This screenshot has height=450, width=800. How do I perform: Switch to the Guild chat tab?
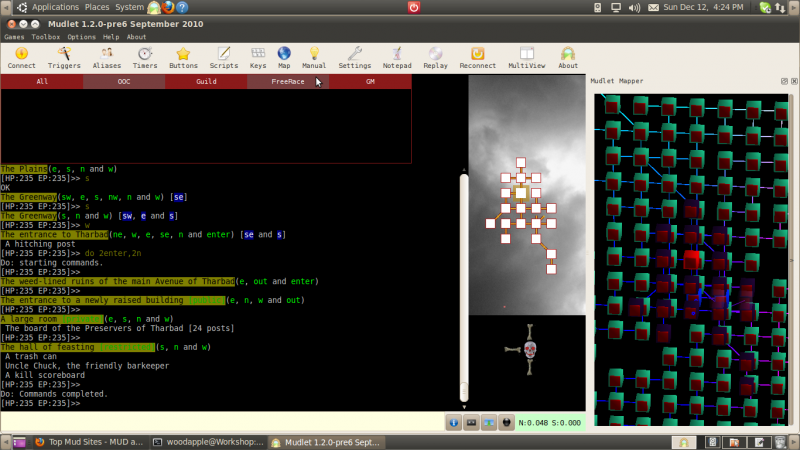coord(206,82)
